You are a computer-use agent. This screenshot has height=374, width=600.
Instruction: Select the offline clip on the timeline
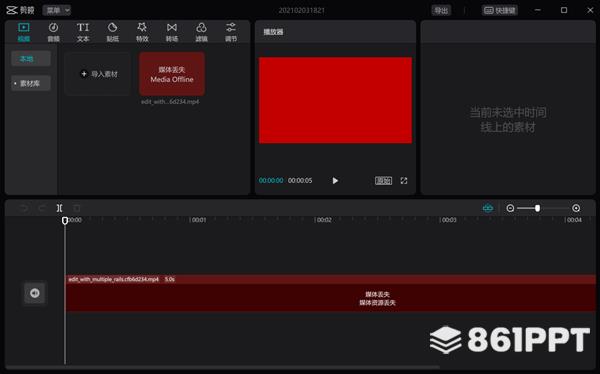(x=331, y=293)
